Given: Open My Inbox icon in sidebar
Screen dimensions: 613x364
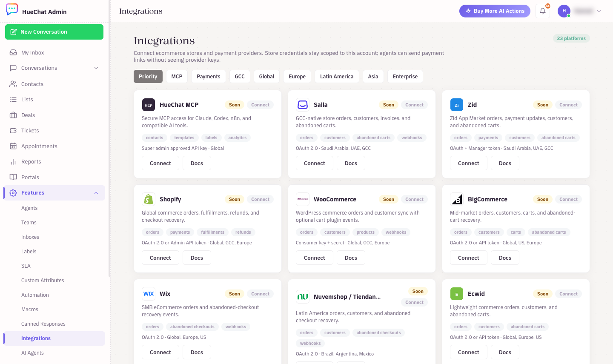Looking at the screenshot, I should [13, 52].
